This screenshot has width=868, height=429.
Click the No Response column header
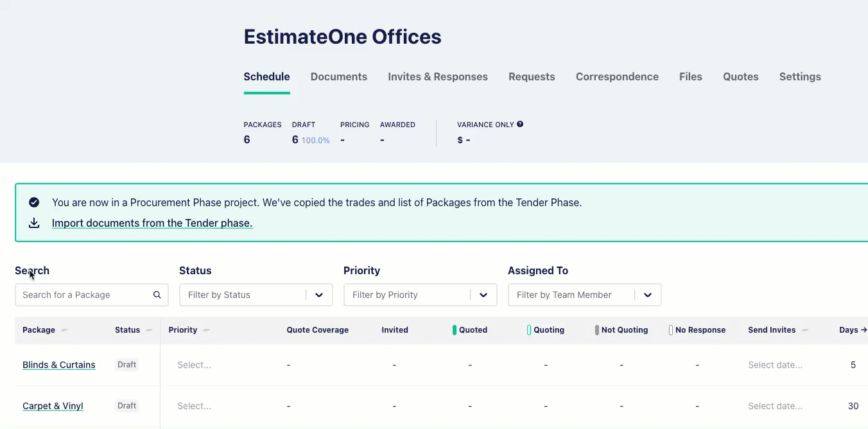pos(697,330)
